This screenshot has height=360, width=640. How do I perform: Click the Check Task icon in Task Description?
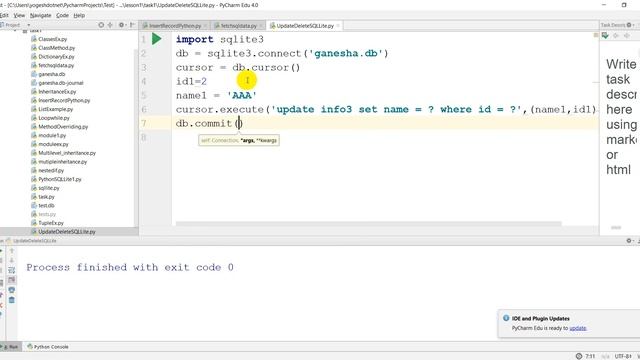click(x=605, y=36)
